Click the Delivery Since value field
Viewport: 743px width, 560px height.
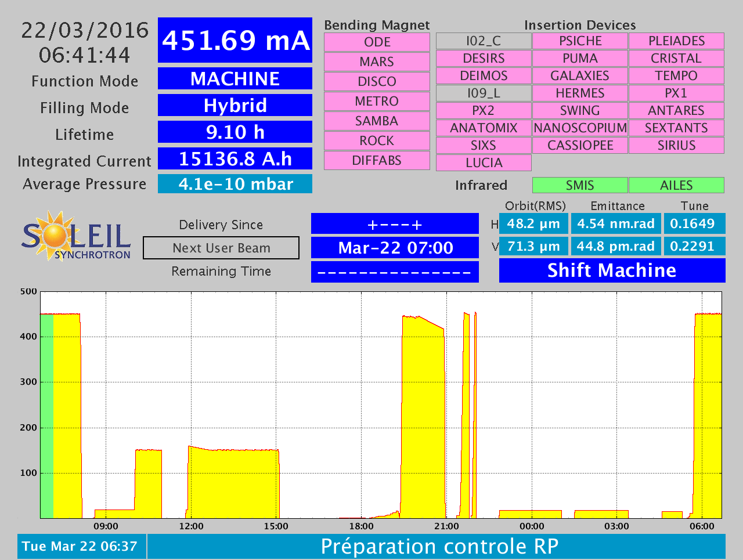395,224
